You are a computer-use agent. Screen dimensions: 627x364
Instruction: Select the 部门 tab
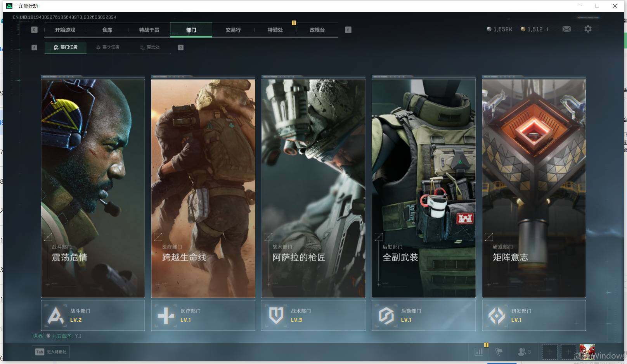tap(191, 30)
